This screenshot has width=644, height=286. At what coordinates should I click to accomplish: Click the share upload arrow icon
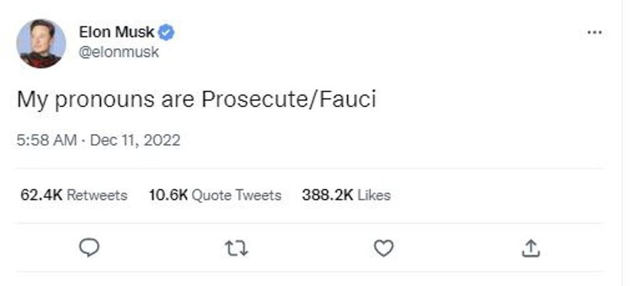click(x=530, y=249)
